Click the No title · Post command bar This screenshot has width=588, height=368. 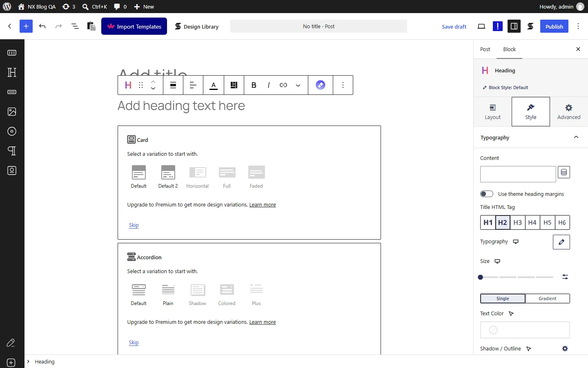pyautogui.click(x=318, y=26)
